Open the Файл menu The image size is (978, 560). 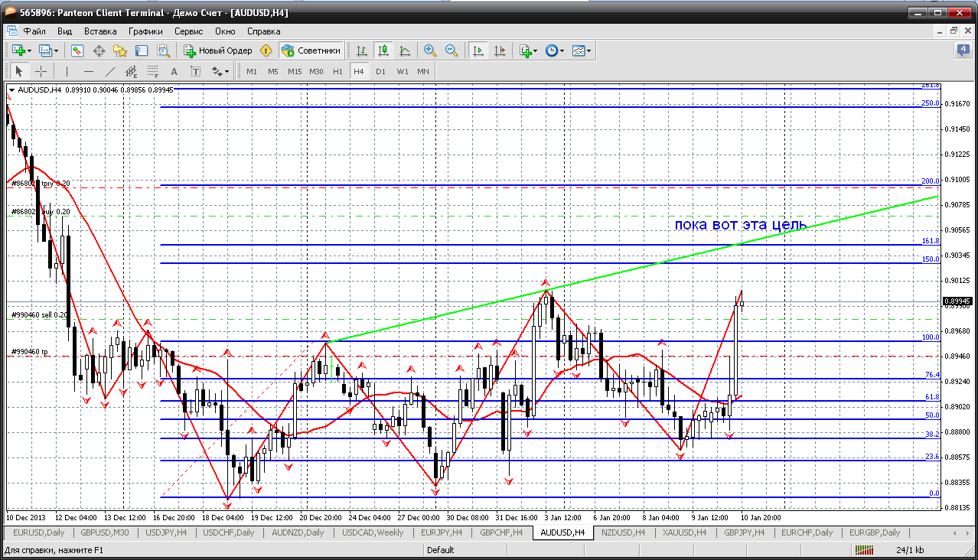[x=34, y=31]
